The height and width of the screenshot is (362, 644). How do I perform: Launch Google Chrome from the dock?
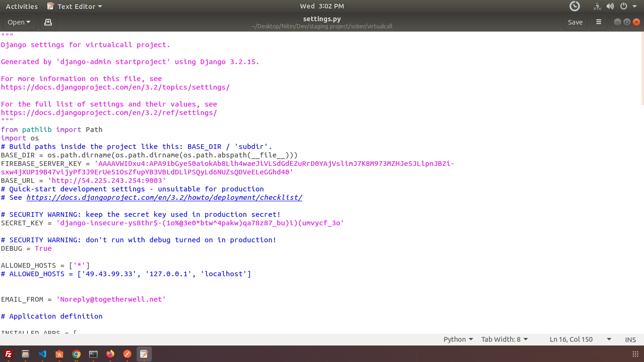point(76,354)
